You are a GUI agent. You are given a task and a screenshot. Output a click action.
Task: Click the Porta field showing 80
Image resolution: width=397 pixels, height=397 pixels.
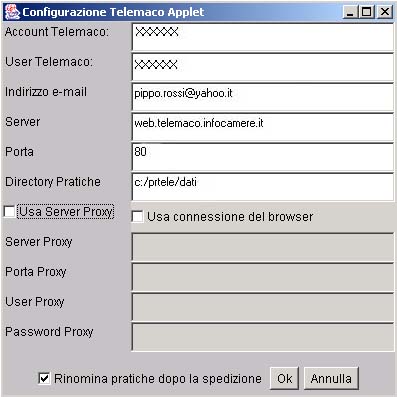point(263,157)
